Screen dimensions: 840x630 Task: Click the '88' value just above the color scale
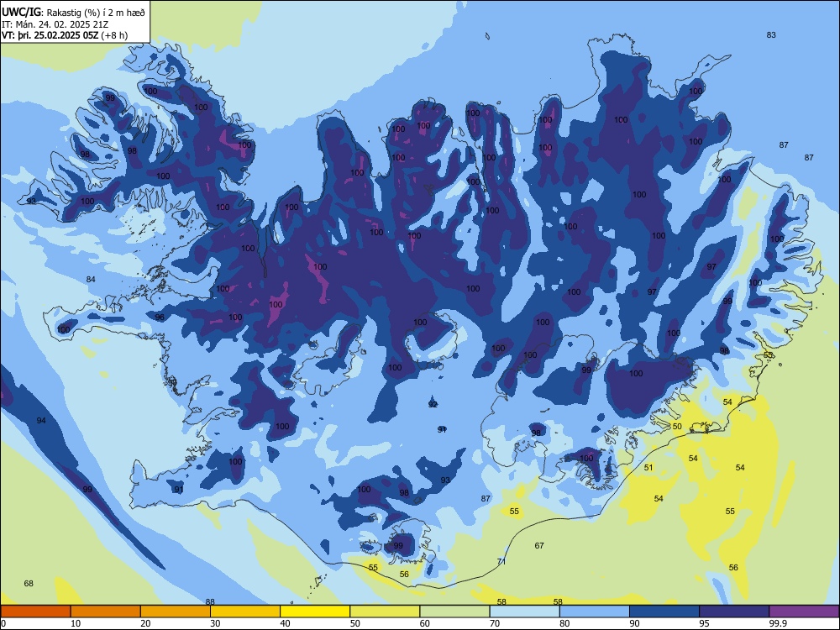coord(210,601)
